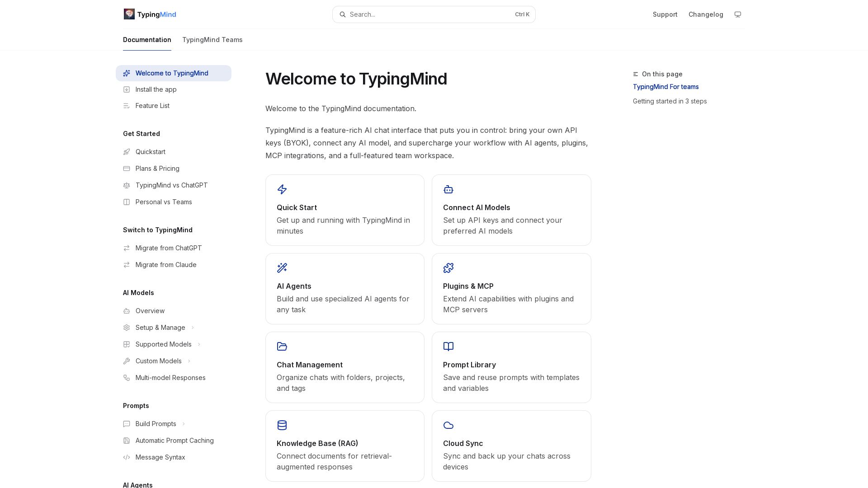Click the database icon on Knowledge Base card
868x488 pixels.
pyautogui.click(x=282, y=425)
